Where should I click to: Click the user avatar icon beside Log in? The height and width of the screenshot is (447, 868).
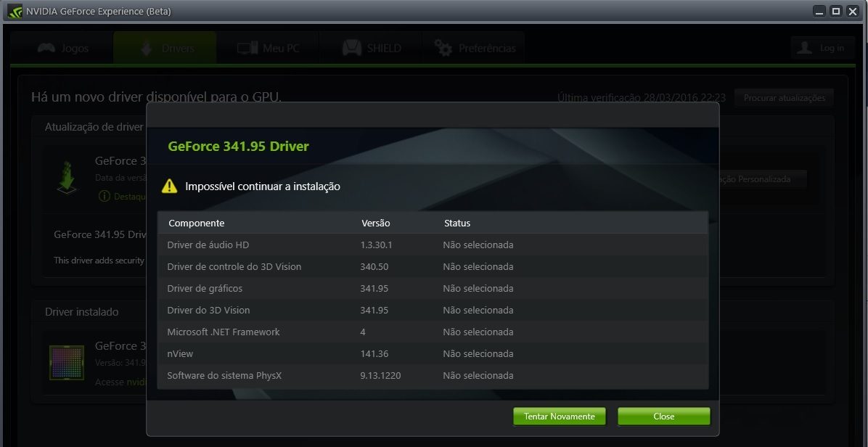click(804, 48)
